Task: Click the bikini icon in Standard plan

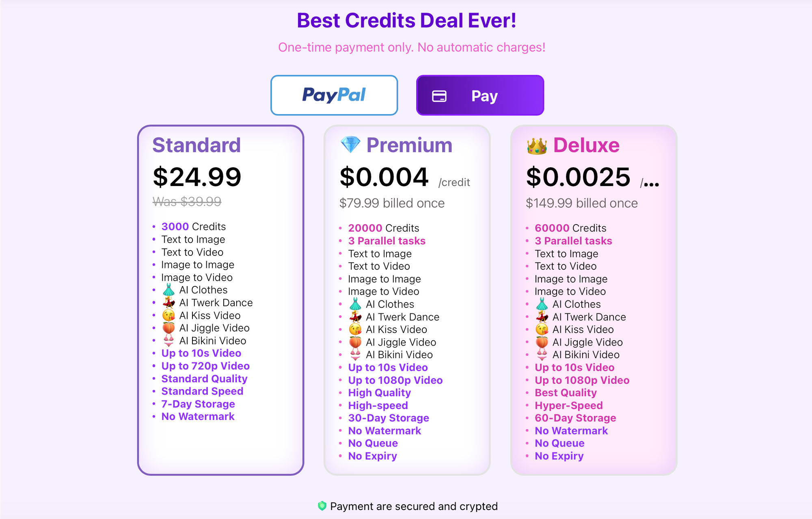Action: coord(169,340)
